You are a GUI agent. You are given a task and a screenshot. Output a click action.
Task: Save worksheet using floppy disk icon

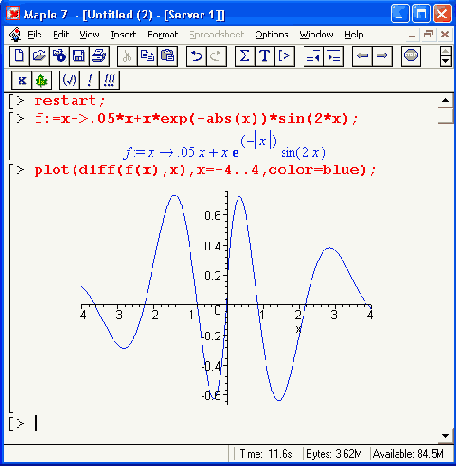(79, 56)
